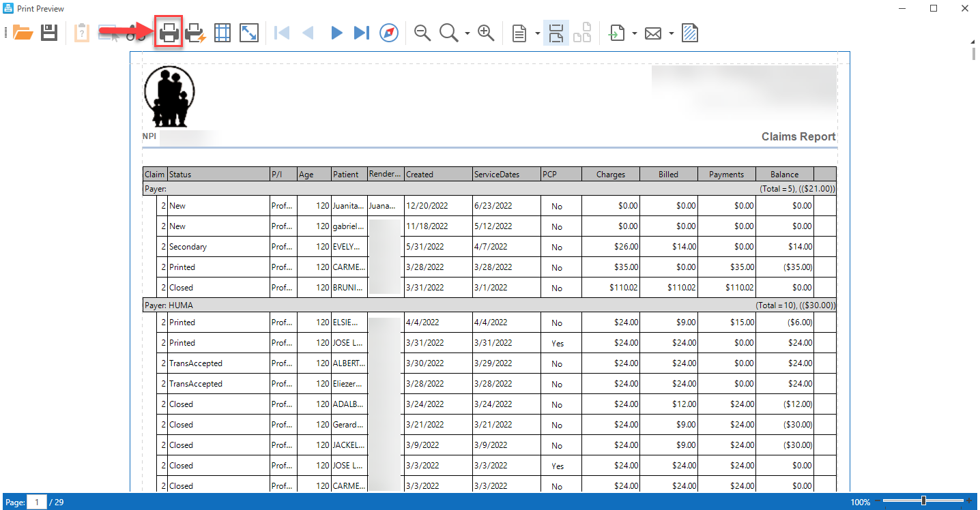980x510 pixels.
Task: Toggle continuous scrolling mode
Action: [556, 33]
